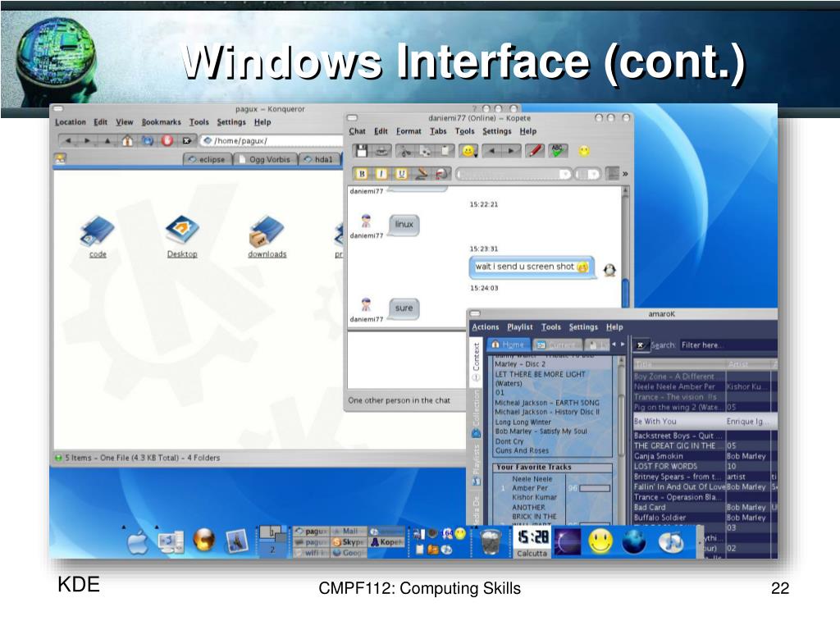Switch to the Ogg Vorbis tab

pos(265,160)
